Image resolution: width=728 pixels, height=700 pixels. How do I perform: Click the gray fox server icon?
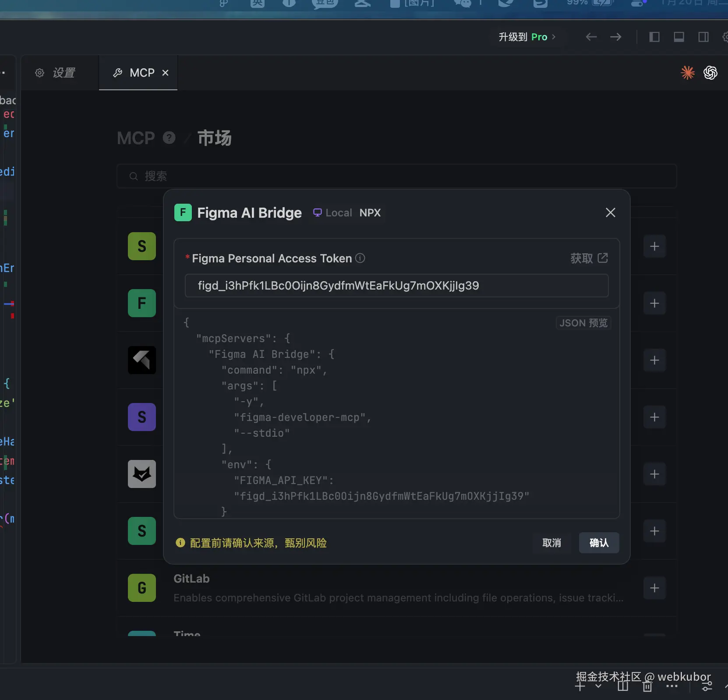click(x=142, y=474)
